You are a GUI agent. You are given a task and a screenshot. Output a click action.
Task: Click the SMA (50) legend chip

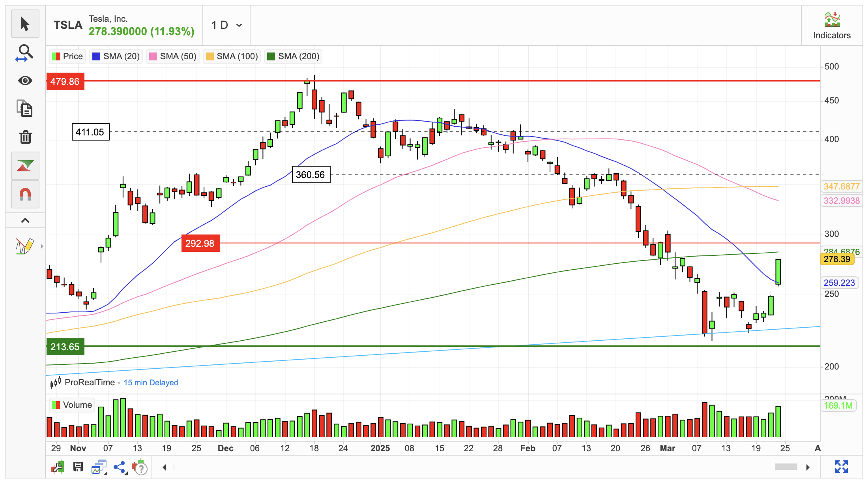point(172,56)
